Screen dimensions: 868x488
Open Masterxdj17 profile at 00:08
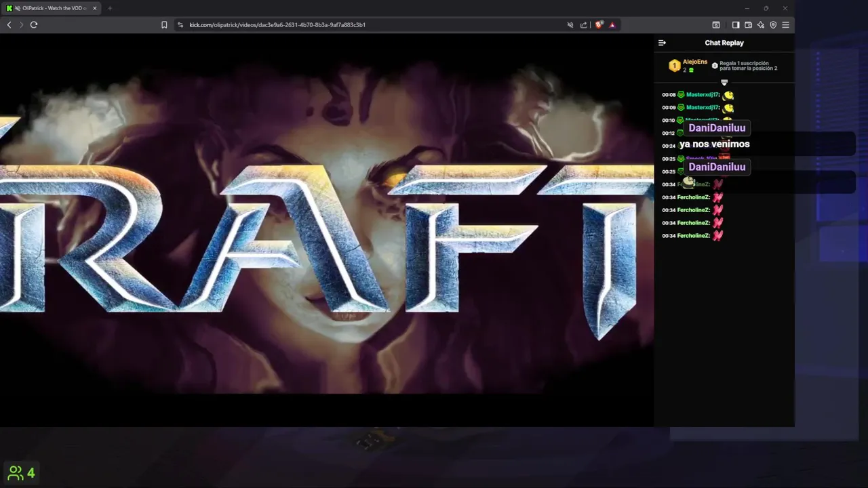pos(703,95)
